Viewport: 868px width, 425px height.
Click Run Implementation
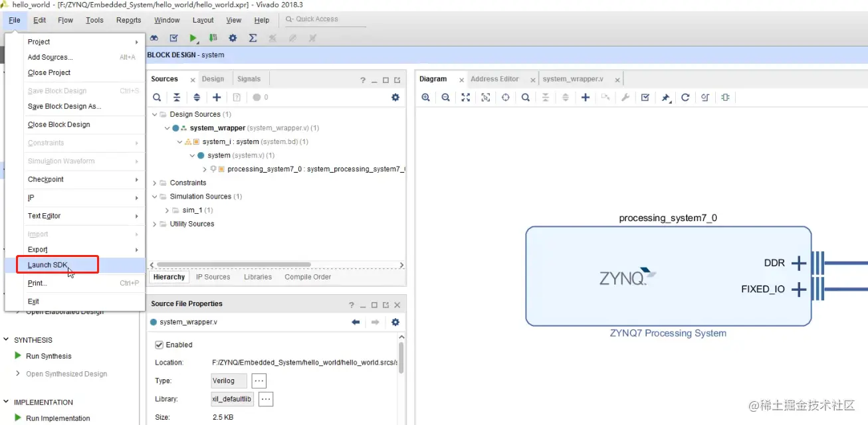pyautogui.click(x=58, y=418)
